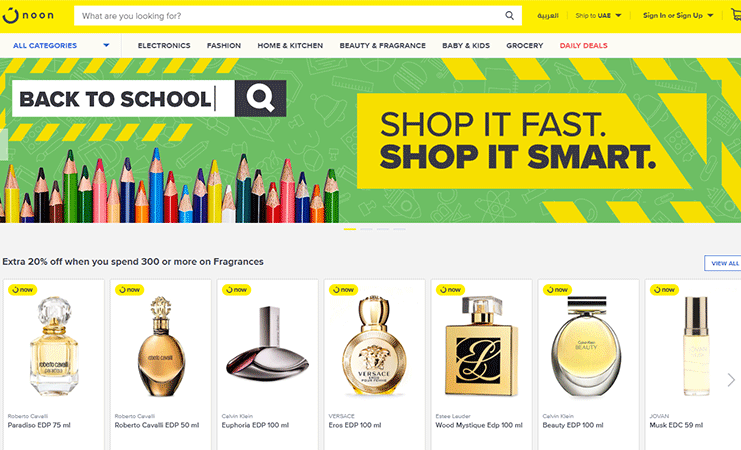Click the View All button for Fragrances
The image size is (741, 450).
724,263
